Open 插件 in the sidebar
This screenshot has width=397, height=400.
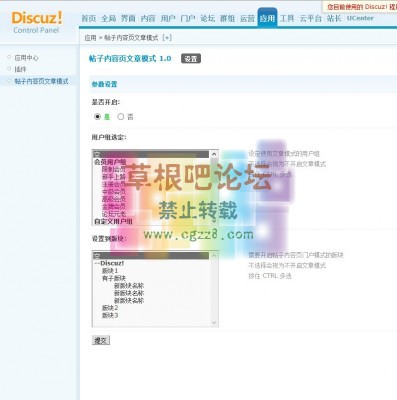point(20,69)
